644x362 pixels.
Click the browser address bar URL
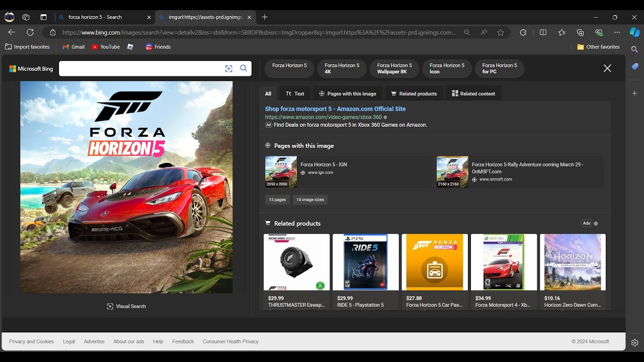pyautogui.click(x=259, y=32)
